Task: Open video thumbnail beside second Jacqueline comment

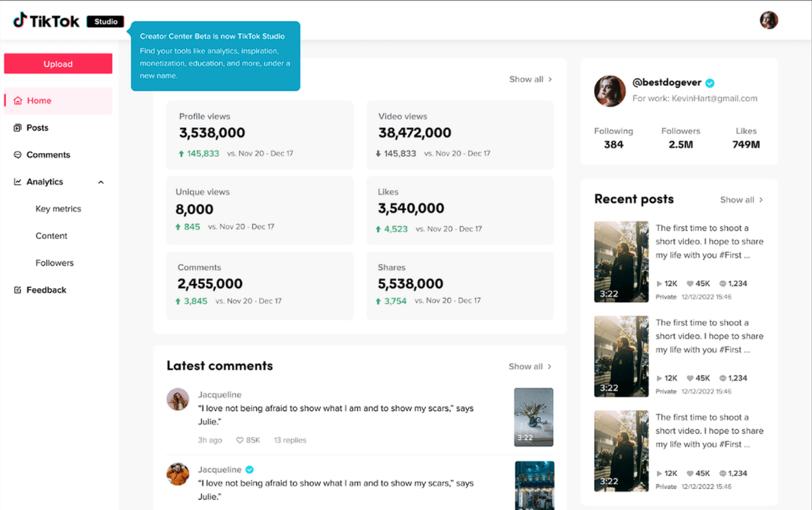Action: [x=535, y=486]
